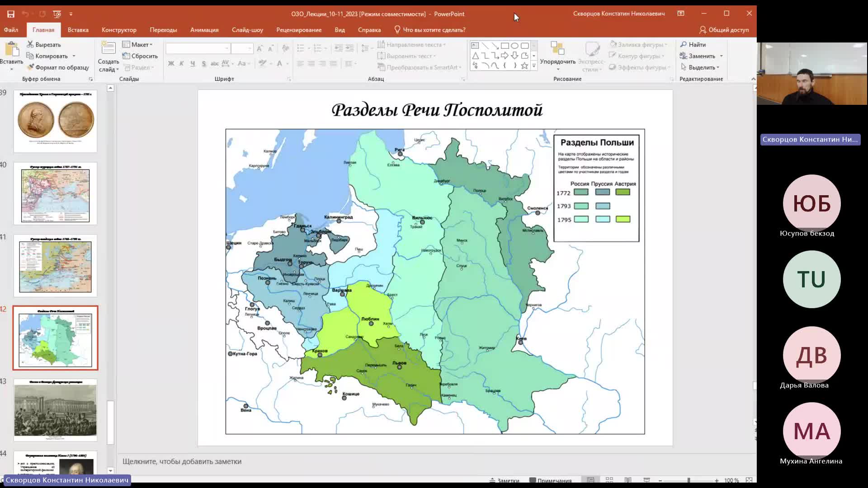Select slide 40 thumbnail with war map
This screenshot has width=868, height=488.
pyautogui.click(x=55, y=194)
